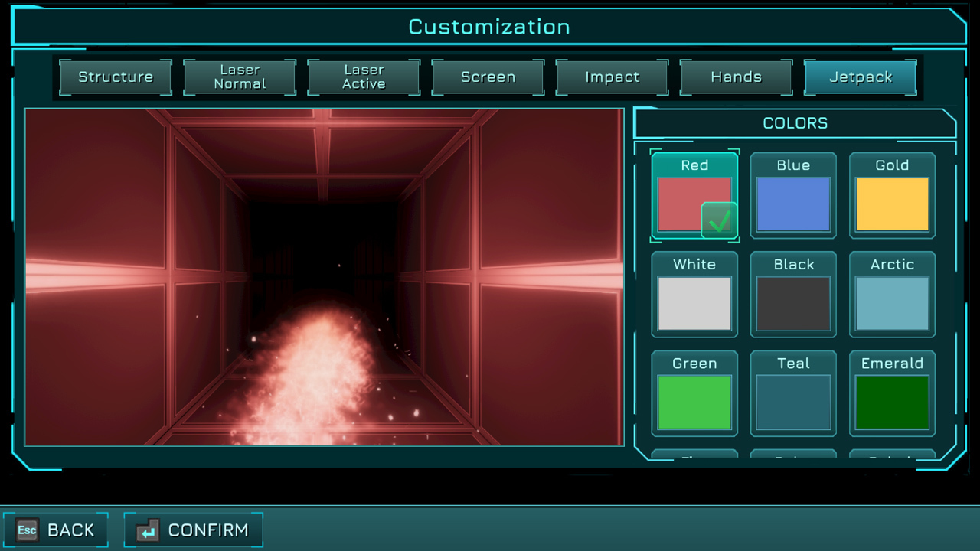This screenshot has height=551, width=980.
Task: Apply the Black color swatch
Action: [x=793, y=303]
